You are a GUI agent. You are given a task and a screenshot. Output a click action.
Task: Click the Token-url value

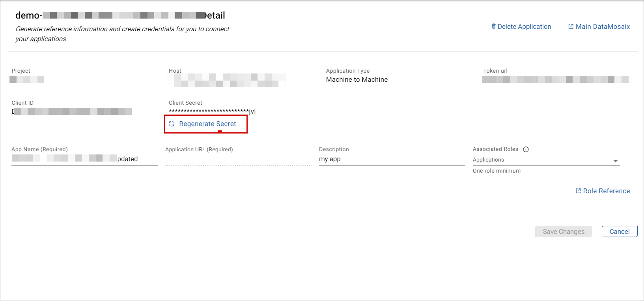click(556, 79)
